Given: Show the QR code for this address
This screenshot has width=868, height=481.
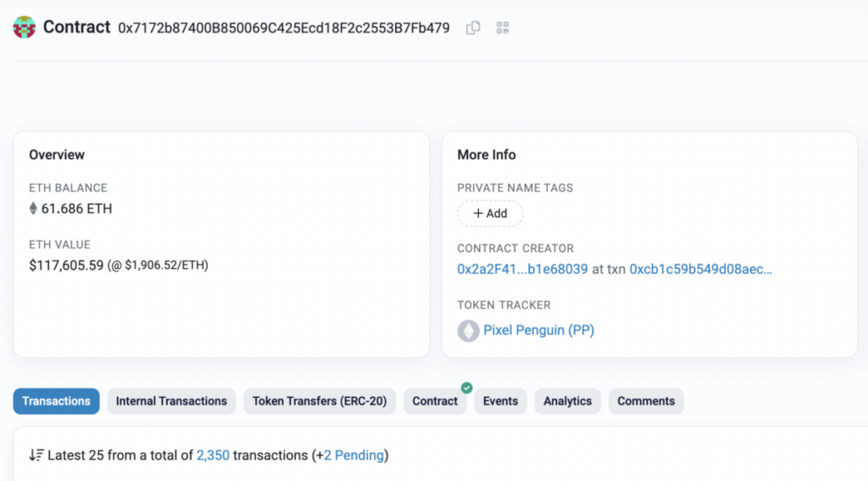Looking at the screenshot, I should (x=503, y=28).
